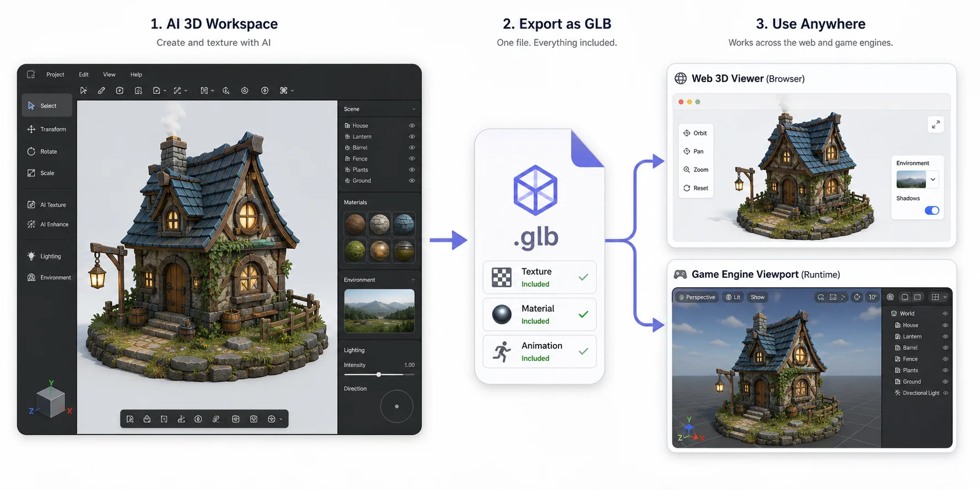Viewport: 980px width, 490px height.
Task: Click the grid layout icon in the Game Engine toolbar
Action: click(x=935, y=297)
